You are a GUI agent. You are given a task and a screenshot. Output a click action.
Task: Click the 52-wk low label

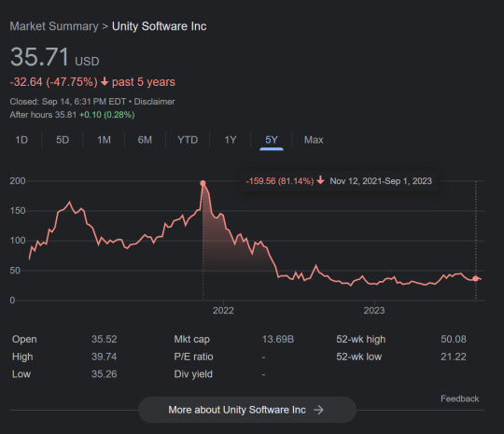[x=359, y=357]
